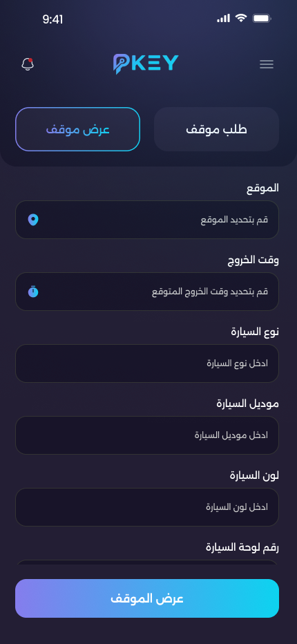Focus the ادخل موديل السيارة input field
The image size is (297, 644).
[147, 435]
